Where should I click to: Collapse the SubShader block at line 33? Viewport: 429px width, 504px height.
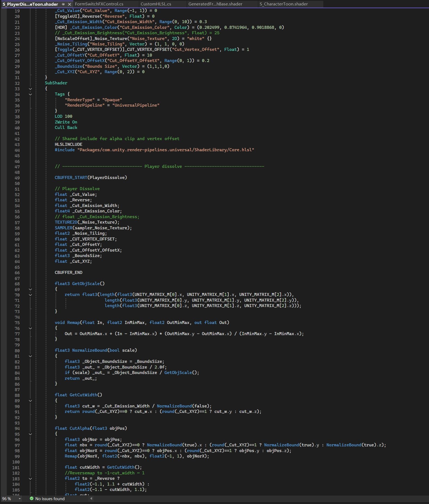tap(30, 89)
